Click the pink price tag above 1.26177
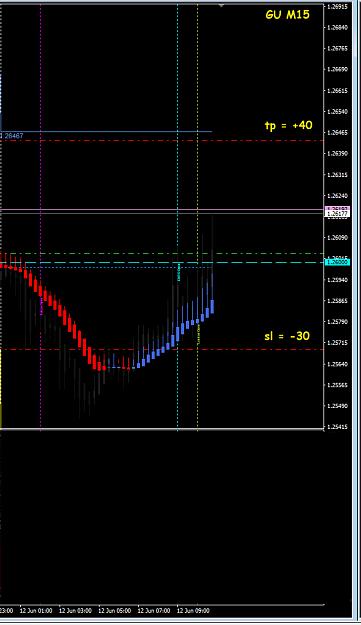Image resolution: width=361 pixels, height=625 pixels. tap(337, 209)
